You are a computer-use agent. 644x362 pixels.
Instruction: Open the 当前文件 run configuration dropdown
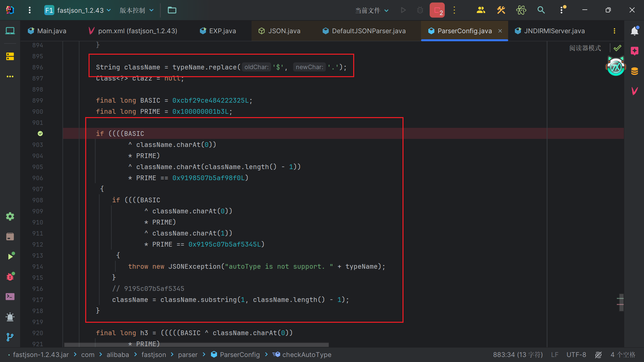[x=372, y=10]
